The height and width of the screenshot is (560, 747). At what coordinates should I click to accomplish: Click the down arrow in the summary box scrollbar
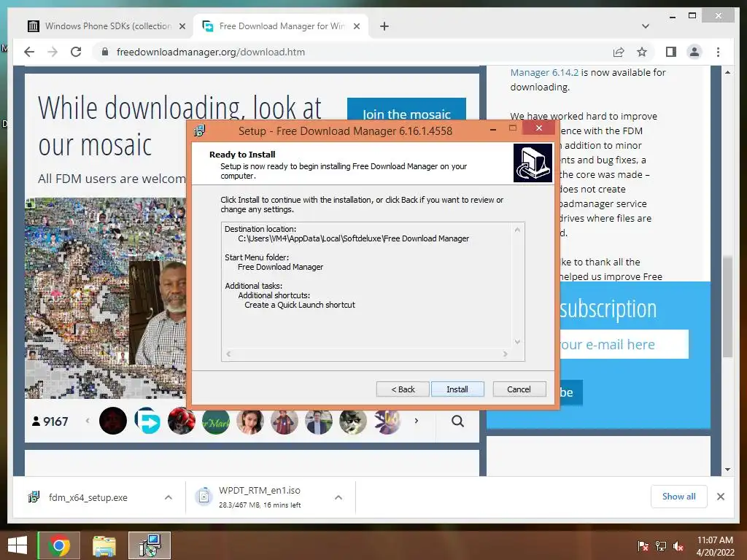(x=517, y=341)
